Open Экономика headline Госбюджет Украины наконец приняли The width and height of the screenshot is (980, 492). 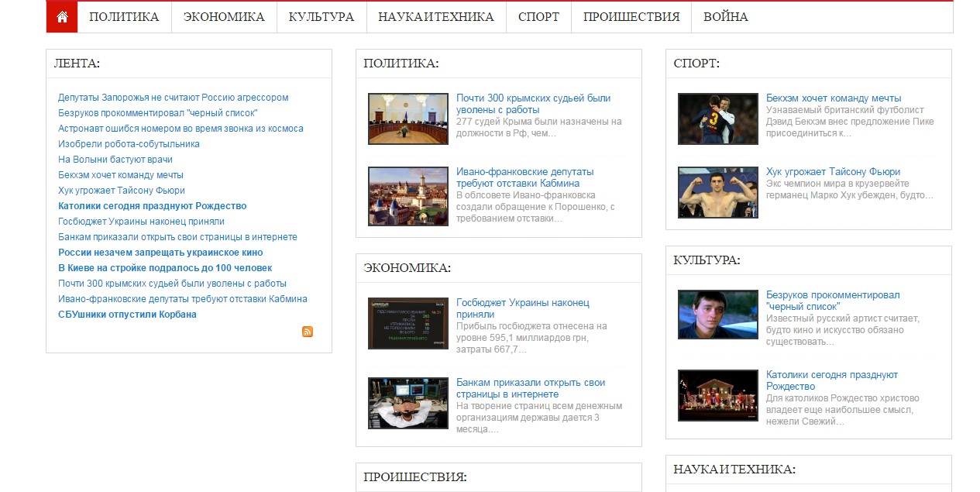point(523,308)
